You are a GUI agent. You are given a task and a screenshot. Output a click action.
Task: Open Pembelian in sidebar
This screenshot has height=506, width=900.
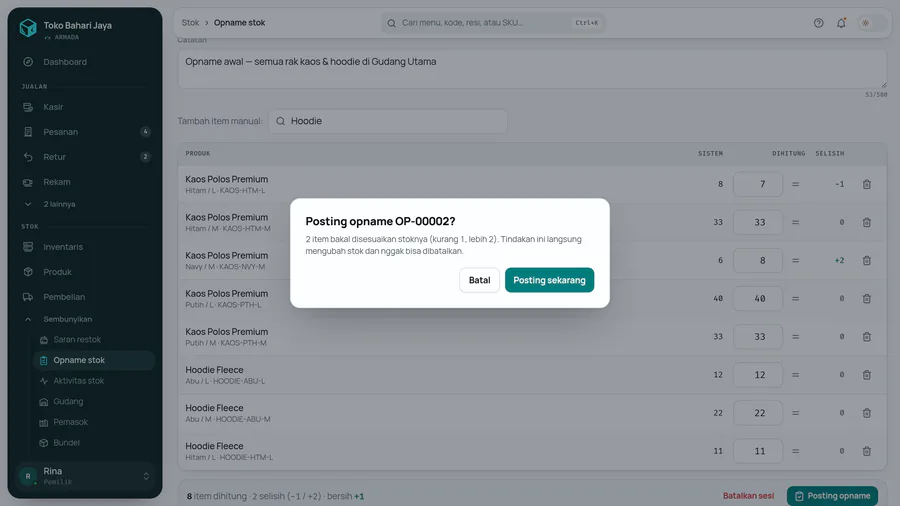(85, 297)
